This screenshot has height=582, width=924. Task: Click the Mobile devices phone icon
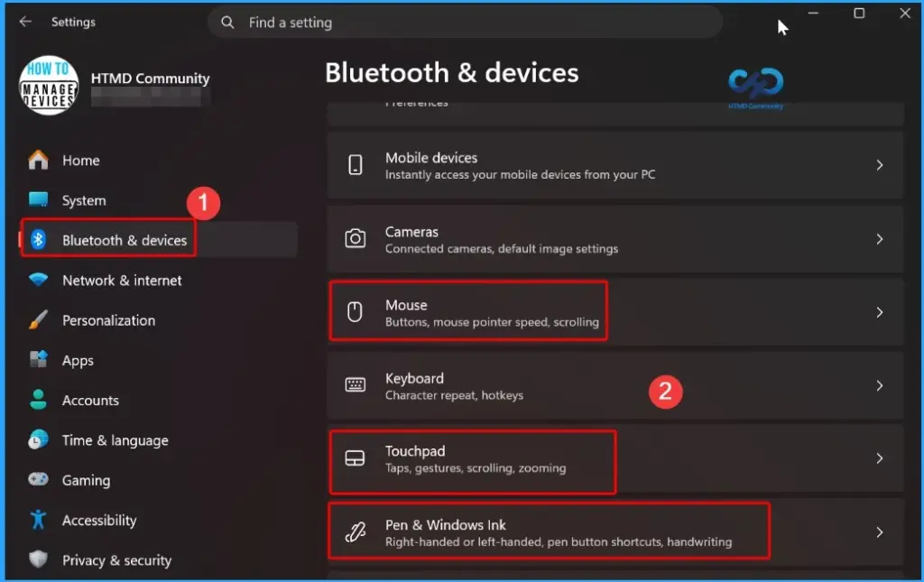click(356, 165)
